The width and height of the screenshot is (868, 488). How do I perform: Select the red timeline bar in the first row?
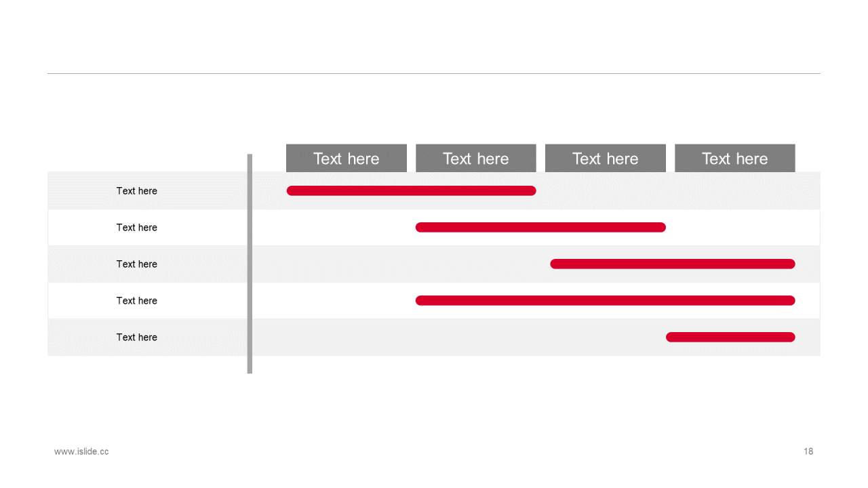[x=412, y=190]
